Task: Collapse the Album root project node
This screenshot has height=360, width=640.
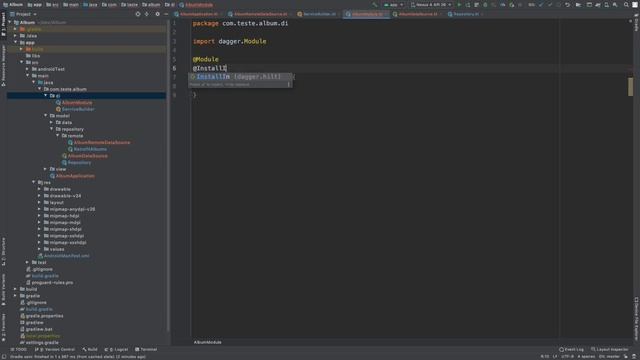Action: coord(10,22)
